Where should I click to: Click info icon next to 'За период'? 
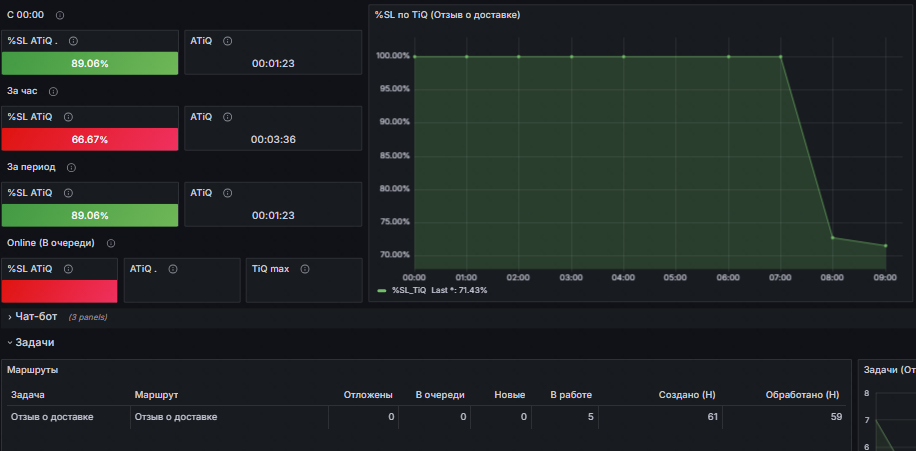pyautogui.click(x=71, y=168)
